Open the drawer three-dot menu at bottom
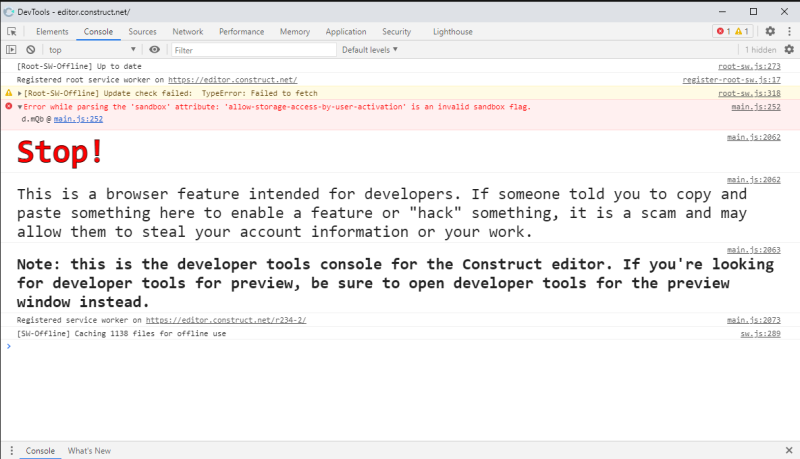Screen dimensions: 800x459 click(12, 450)
